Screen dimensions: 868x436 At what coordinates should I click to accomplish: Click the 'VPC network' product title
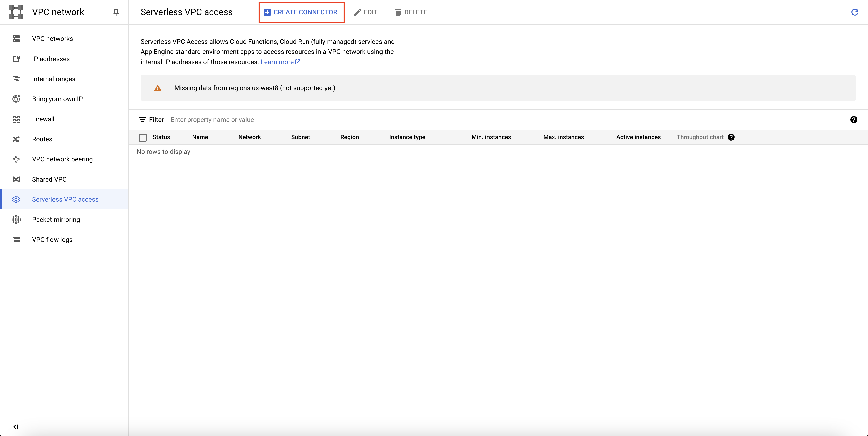pos(58,12)
